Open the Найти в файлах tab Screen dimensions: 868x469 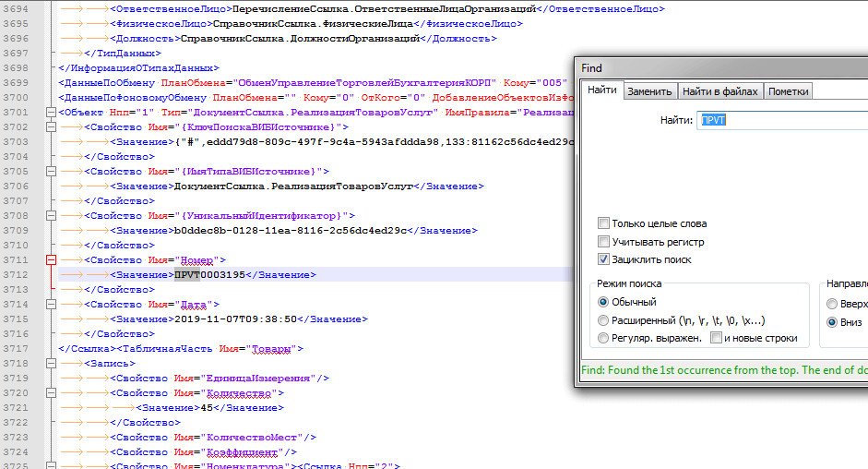[x=719, y=91]
